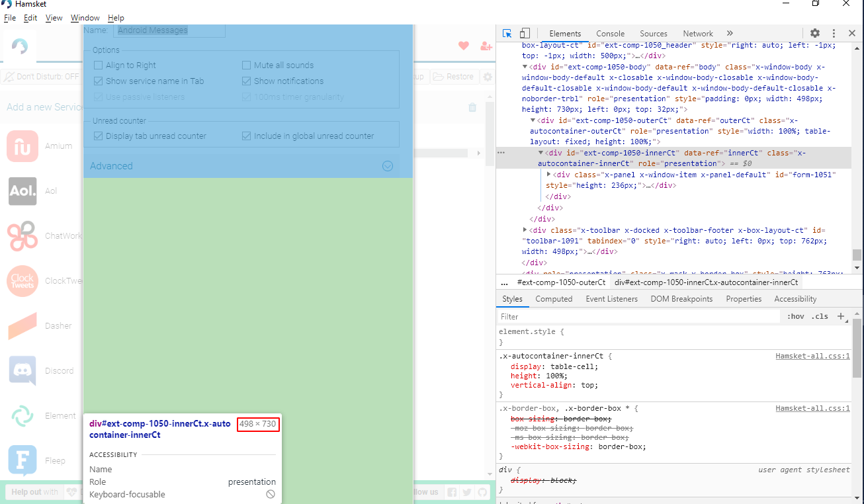Switch to the Sources tab
The image size is (864, 504).
(x=654, y=34)
